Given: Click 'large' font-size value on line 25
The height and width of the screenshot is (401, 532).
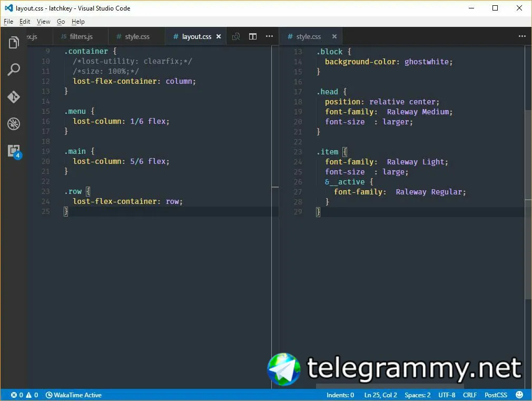Looking at the screenshot, I should coord(393,172).
